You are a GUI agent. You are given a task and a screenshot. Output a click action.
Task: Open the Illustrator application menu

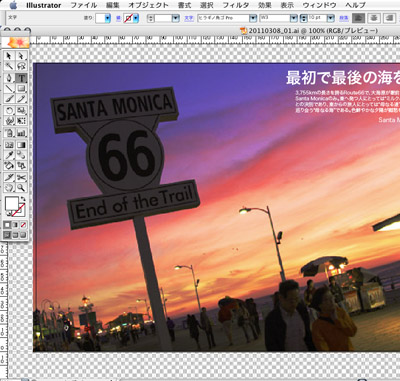pos(44,5)
